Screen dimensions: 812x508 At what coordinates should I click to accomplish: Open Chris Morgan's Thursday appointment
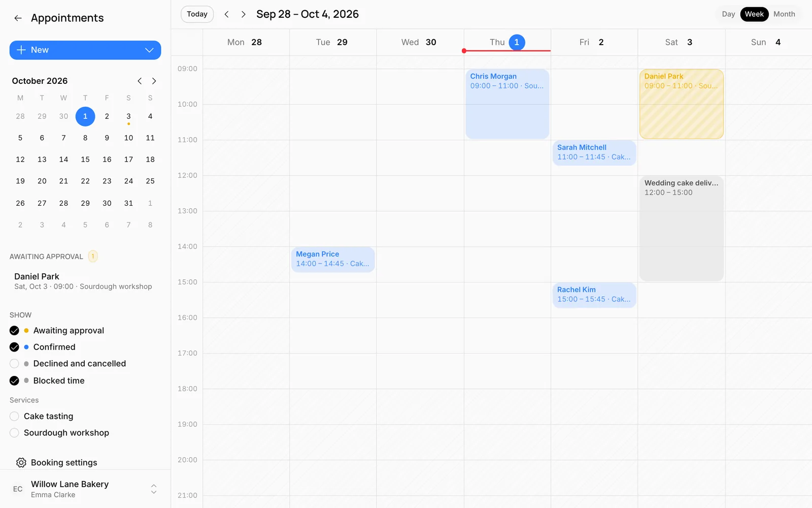(507, 104)
